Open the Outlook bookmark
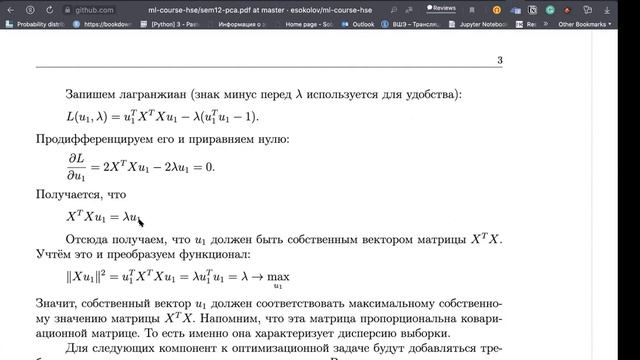This screenshot has height=360, width=640. point(358,24)
